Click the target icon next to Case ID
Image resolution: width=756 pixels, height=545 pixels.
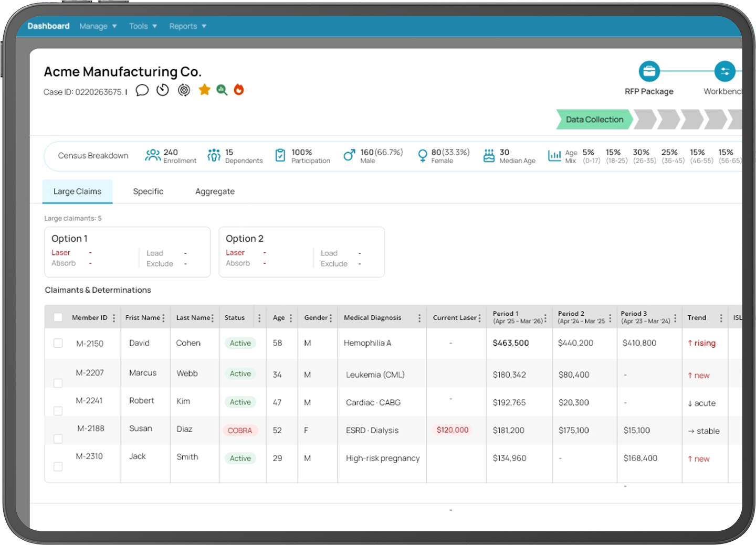coord(184,90)
